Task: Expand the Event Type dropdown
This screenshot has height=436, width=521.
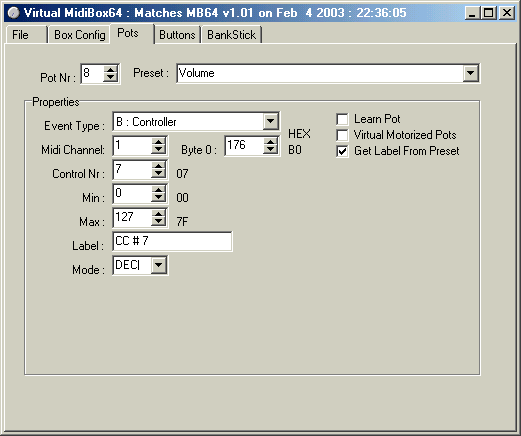Action: coord(270,121)
